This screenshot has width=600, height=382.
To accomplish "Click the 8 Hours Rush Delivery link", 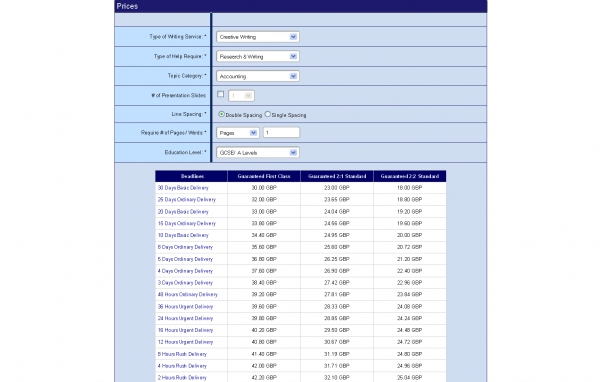I will [182, 354].
